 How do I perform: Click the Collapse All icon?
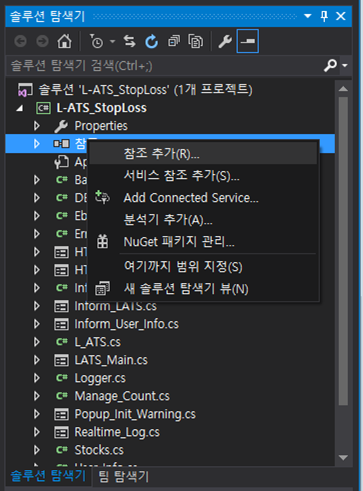(174, 41)
